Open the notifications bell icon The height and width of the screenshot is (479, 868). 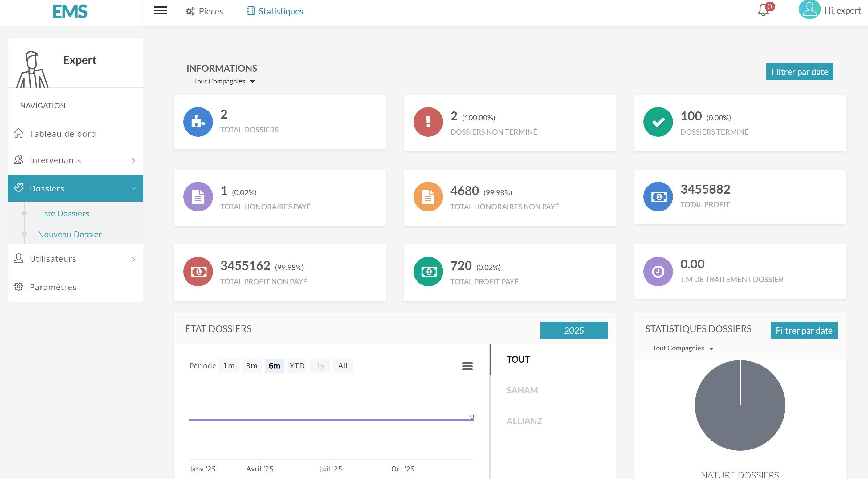tap(763, 10)
